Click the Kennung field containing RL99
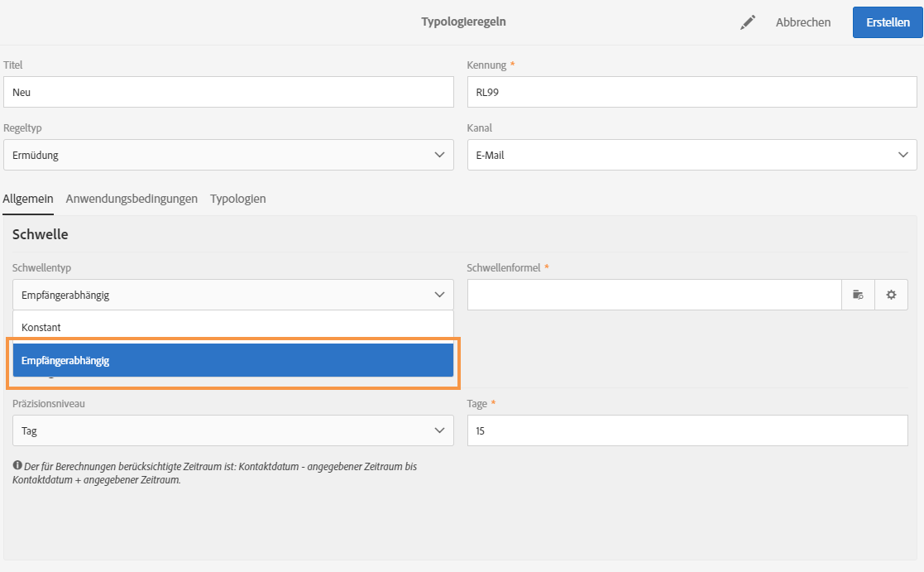The width and height of the screenshot is (924, 572). (692, 92)
